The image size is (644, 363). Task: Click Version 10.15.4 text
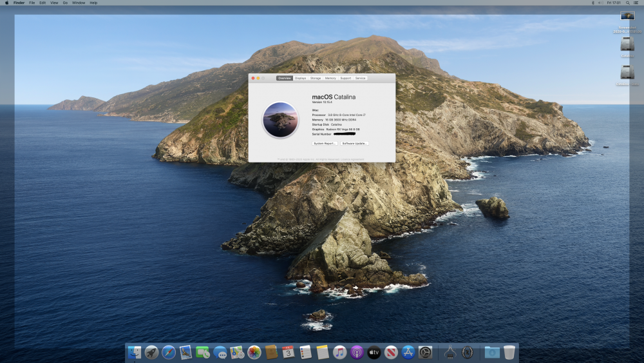pyautogui.click(x=323, y=102)
